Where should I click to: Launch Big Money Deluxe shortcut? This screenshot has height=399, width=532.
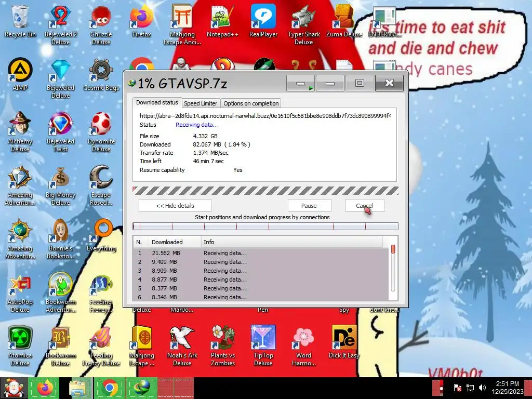point(61,185)
